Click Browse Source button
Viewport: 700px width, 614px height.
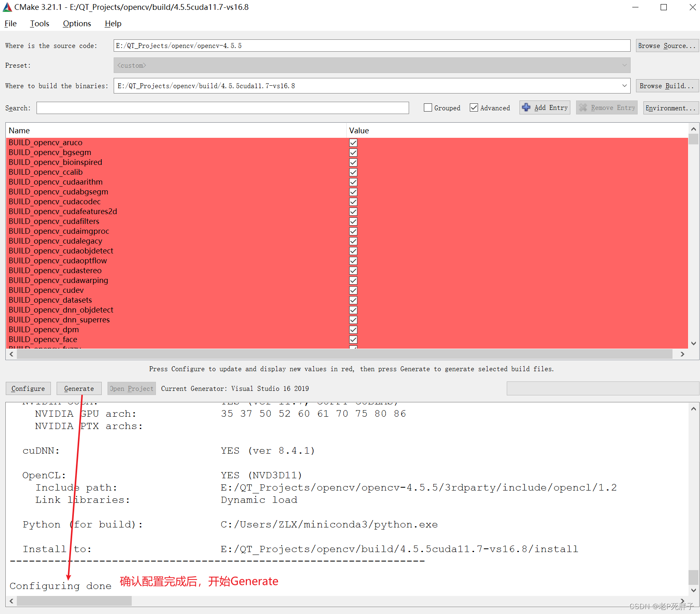(667, 46)
